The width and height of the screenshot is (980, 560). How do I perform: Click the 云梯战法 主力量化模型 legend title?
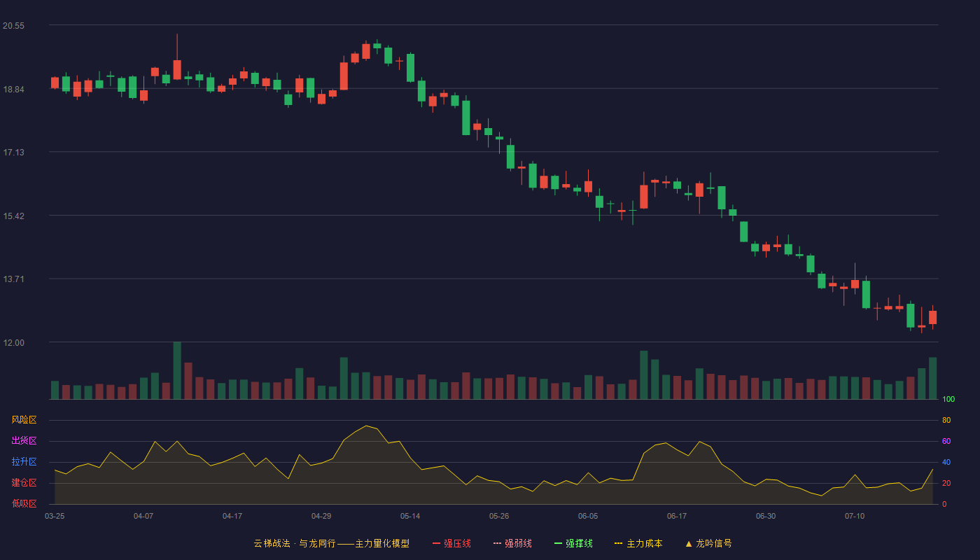pyautogui.click(x=332, y=543)
